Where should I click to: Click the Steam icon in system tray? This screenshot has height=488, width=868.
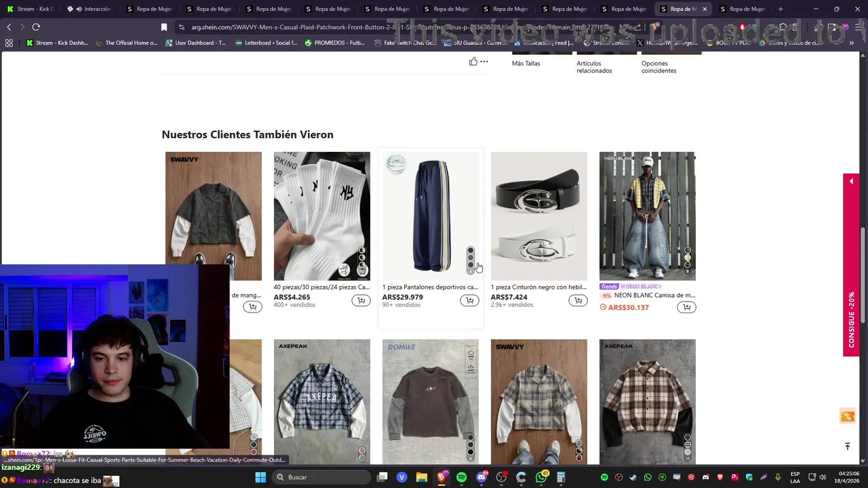633,477
